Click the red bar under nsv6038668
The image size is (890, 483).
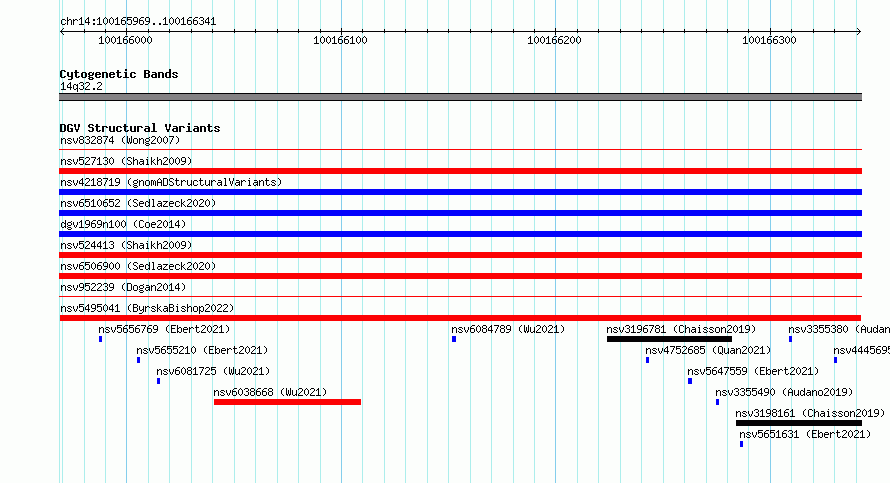pyautogui.click(x=287, y=402)
